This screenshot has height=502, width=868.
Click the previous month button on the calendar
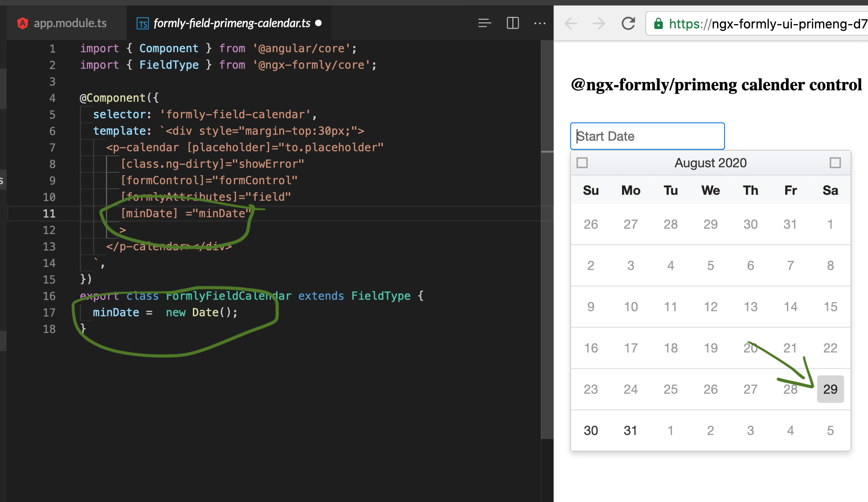(x=582, y=163)
